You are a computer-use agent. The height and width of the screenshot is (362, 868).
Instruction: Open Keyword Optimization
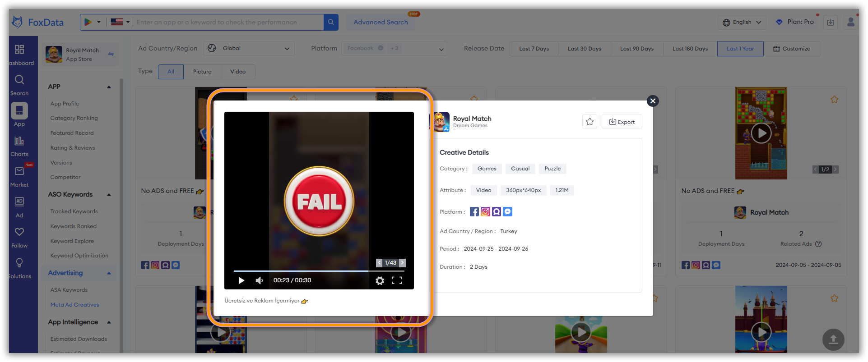coord(79,256)
